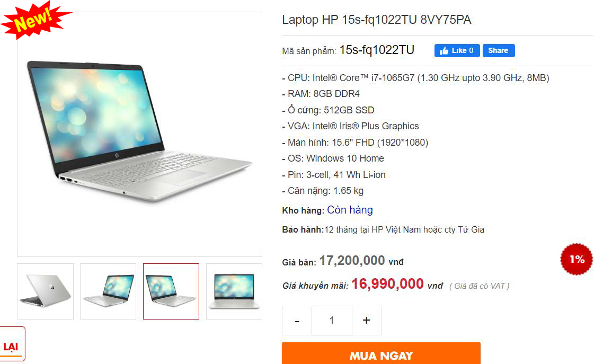Viewport: 612px width, 364px height.
Task: Click the Facebook Share button
Action: (499, 50)
